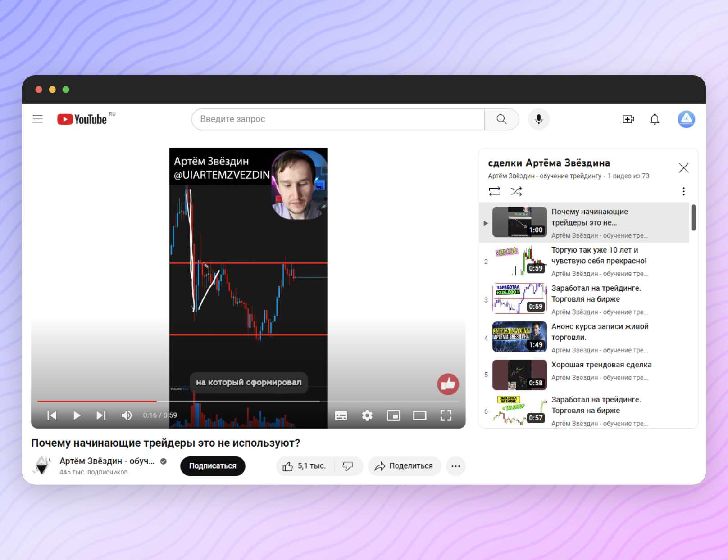Go to YouTube home via logo
This screenshot has width=728, height=560.
pyautogui.click(x=82, y=119)
